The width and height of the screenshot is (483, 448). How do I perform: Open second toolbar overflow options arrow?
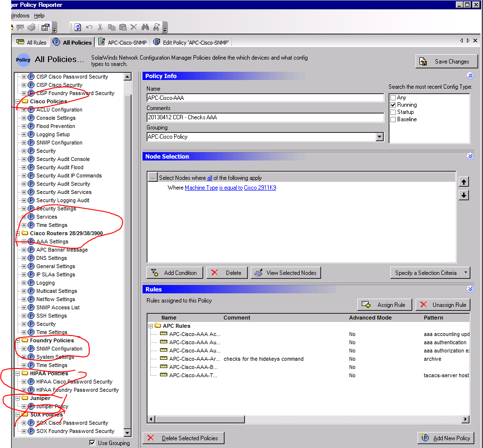(165, 28)
